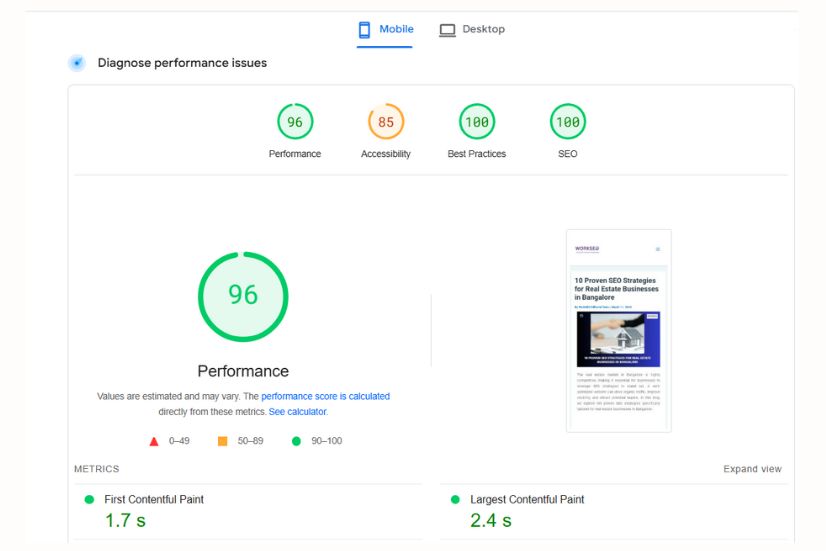Click green dot beside First Contentful Paint
This screenshot has width=826, height=551.
(90, 499)
